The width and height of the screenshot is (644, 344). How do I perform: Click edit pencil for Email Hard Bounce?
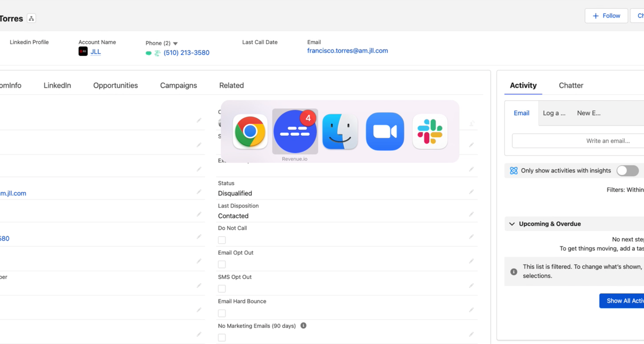click(x=471, y=310)
